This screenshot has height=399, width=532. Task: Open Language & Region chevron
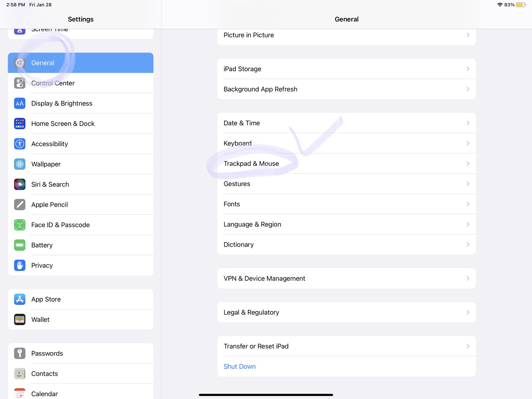(468, 224)
